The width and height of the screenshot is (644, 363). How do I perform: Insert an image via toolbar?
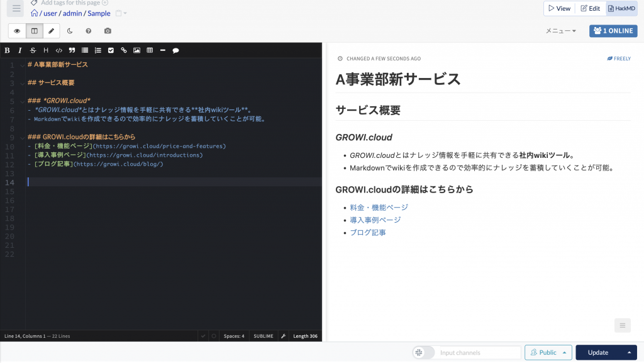pos(136,50)
